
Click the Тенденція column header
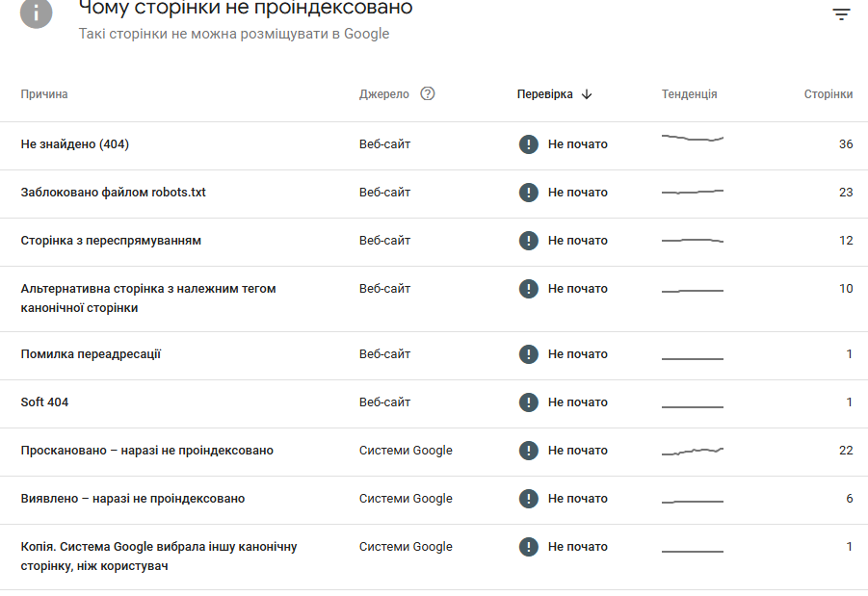(x=689, y=94)
